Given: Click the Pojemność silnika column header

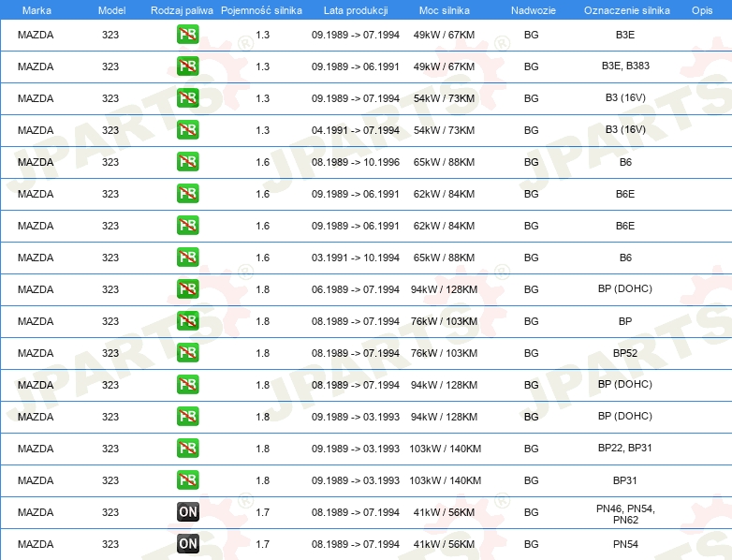Looking at the screenshot, I should (261, 10).
